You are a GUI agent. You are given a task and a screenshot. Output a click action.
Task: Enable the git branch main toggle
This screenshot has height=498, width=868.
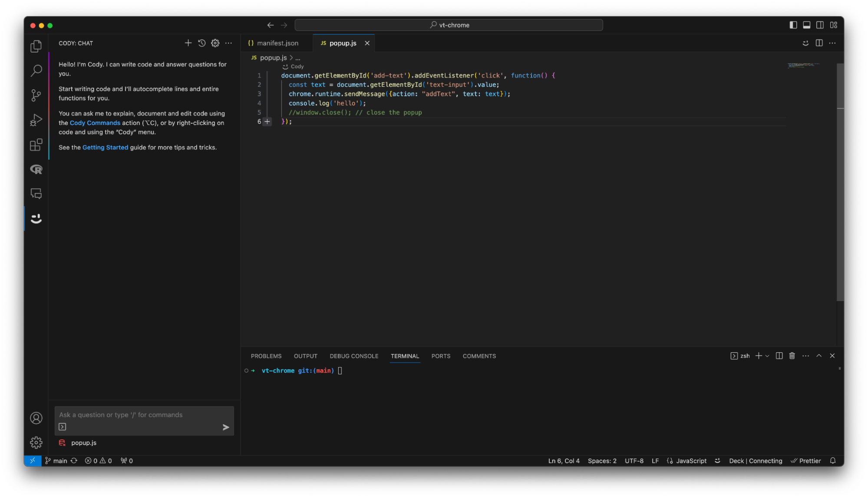(56, 460)
